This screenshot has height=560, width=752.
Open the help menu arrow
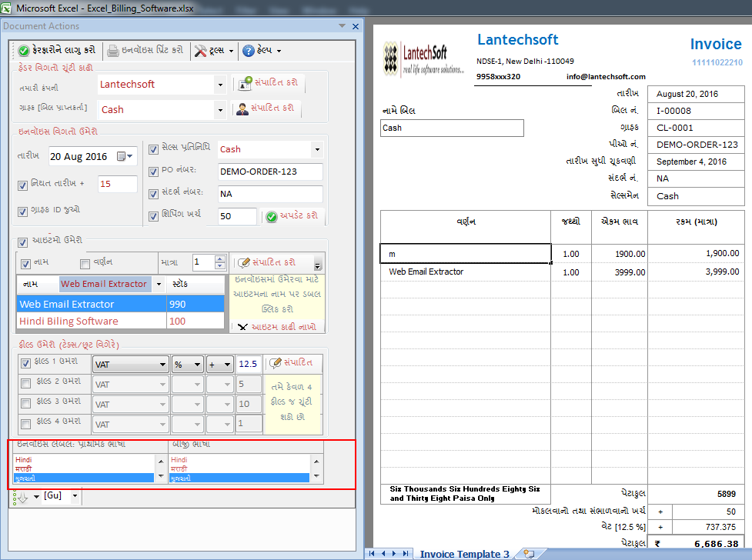pyautogui.click(x=279, y=51)
